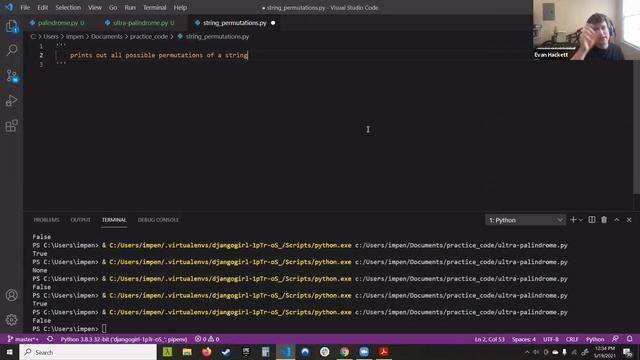Open the Go menu
This screenshot has width=640, height=360.
[x=113, y=7]
